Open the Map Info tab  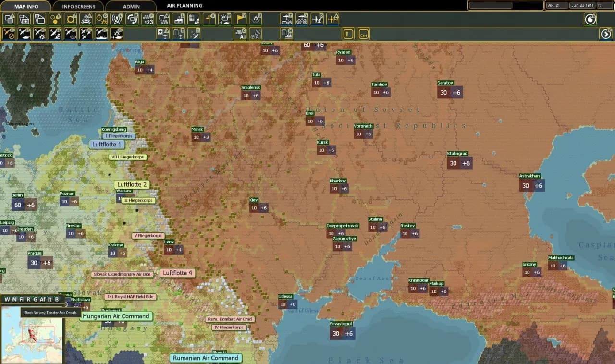(x=26, y=6)
